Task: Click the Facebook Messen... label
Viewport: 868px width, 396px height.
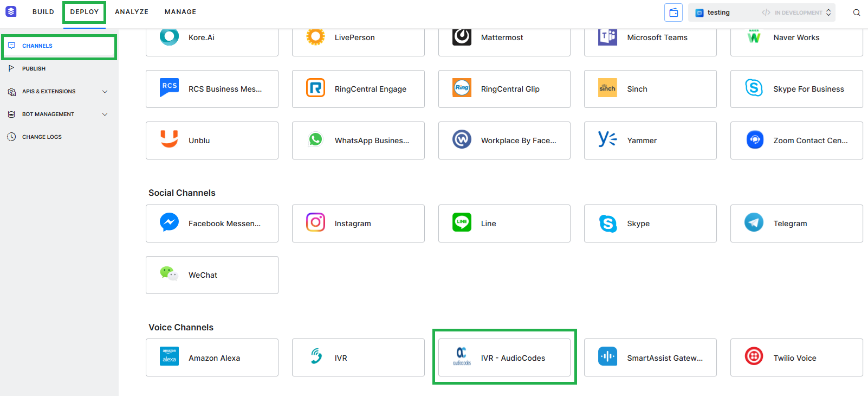Action: pos(224,223)
